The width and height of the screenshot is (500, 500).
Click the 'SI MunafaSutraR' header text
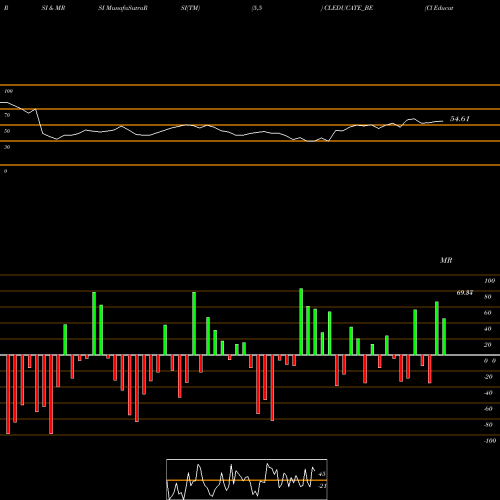pos(123,8)
